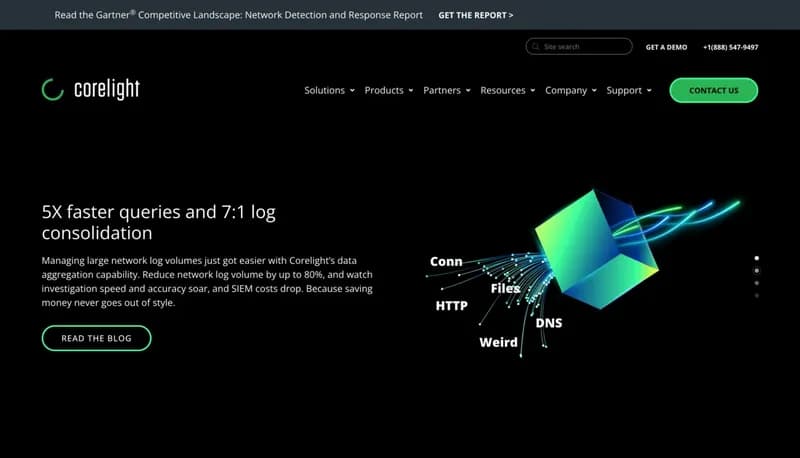
Task: Expand the chevron next to Company
Action: pyautogui.click(x=594, y=91)
